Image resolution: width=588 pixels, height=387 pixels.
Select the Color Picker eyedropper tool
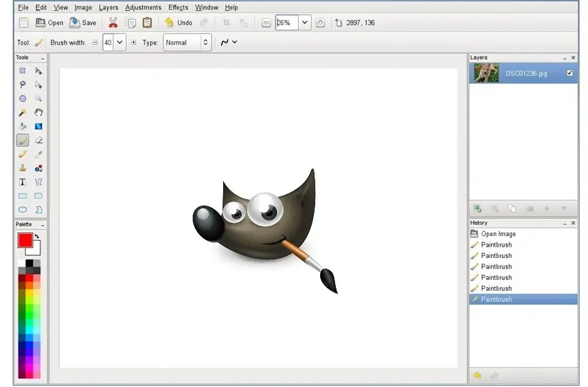point(38,155)
